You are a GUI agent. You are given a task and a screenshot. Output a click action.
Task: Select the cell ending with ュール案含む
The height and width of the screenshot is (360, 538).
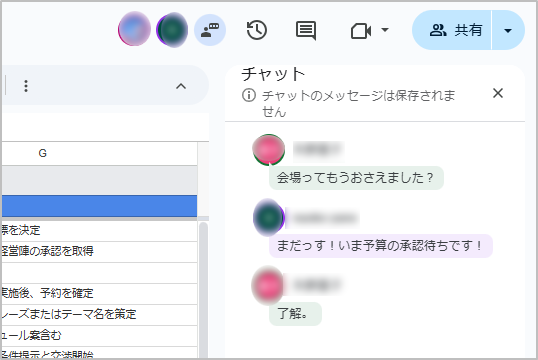(100, 336)
